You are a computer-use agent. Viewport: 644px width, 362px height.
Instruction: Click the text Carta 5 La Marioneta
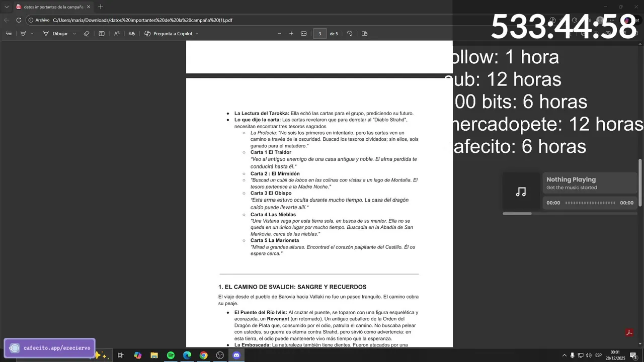(x=275, y=240)
